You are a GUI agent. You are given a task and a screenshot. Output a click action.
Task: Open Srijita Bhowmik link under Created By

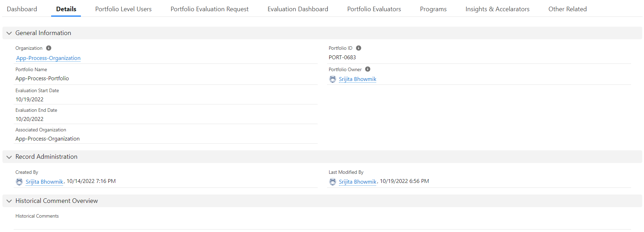(x=44, y=182)
